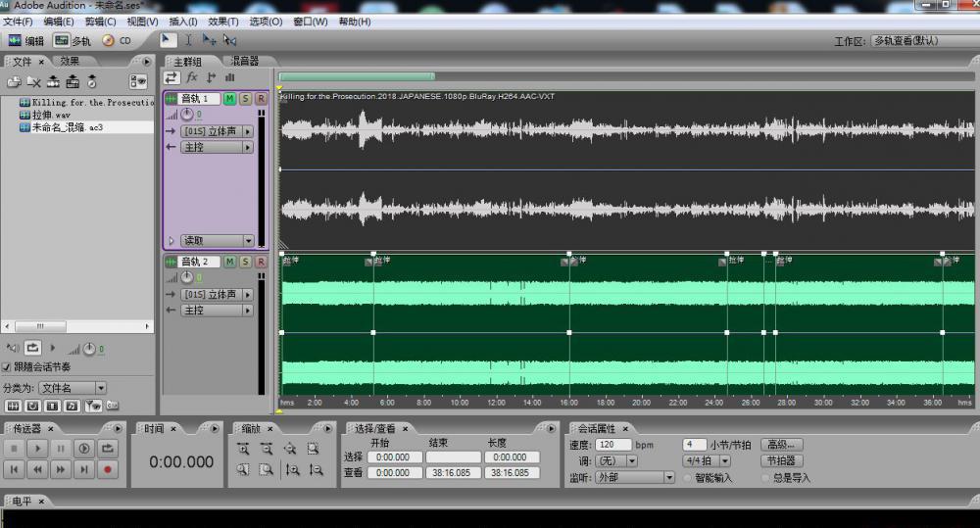The width and height of the screenshot is (980, 528).
Task: Open Track 2 output 主控 dropdown
Action: 217,311
